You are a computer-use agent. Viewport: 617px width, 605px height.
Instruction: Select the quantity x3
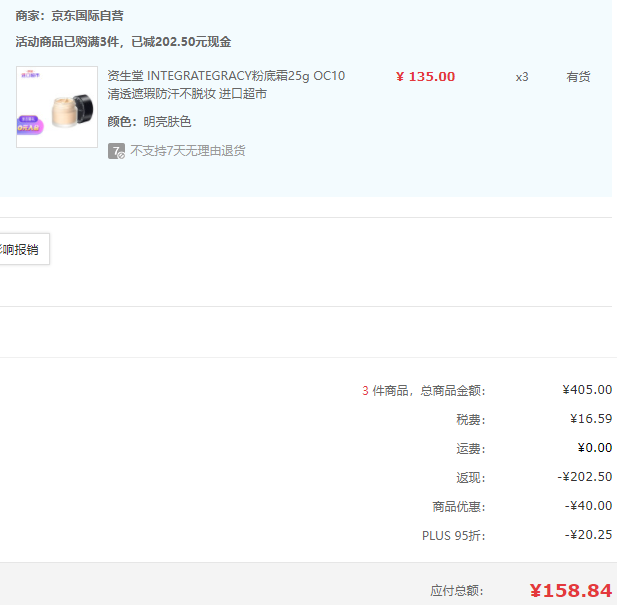pos(522,77)
